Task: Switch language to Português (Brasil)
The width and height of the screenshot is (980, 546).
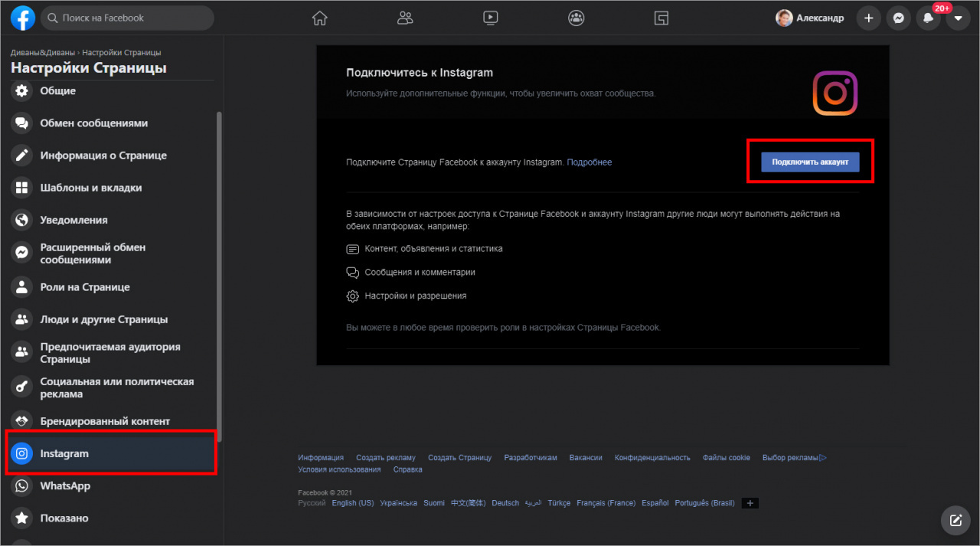Action: click(704, 503)
